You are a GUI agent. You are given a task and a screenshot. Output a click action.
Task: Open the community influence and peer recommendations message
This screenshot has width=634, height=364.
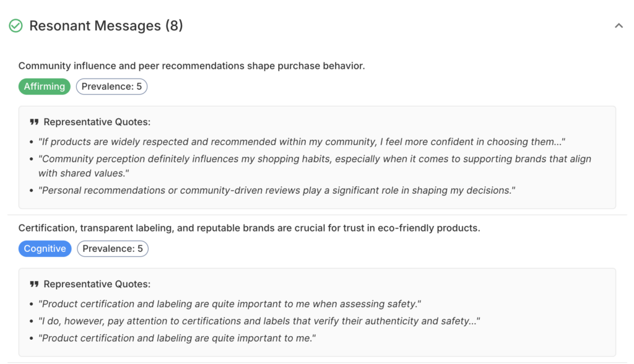click(x=191, y=66)
